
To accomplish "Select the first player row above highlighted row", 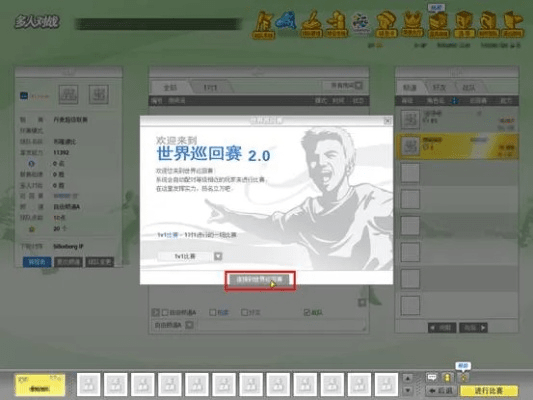I will (457, 120).
